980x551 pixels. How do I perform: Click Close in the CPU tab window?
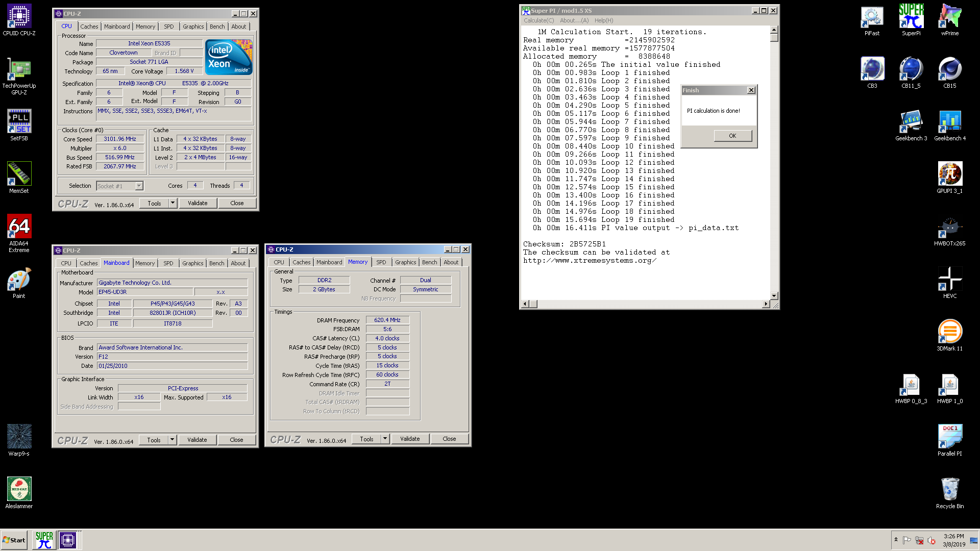coord(237,203)
